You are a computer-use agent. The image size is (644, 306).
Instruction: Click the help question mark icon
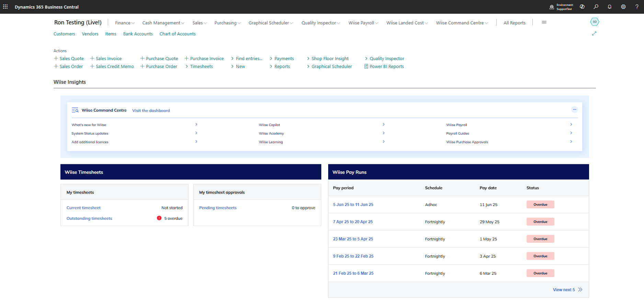pos(637,7)
